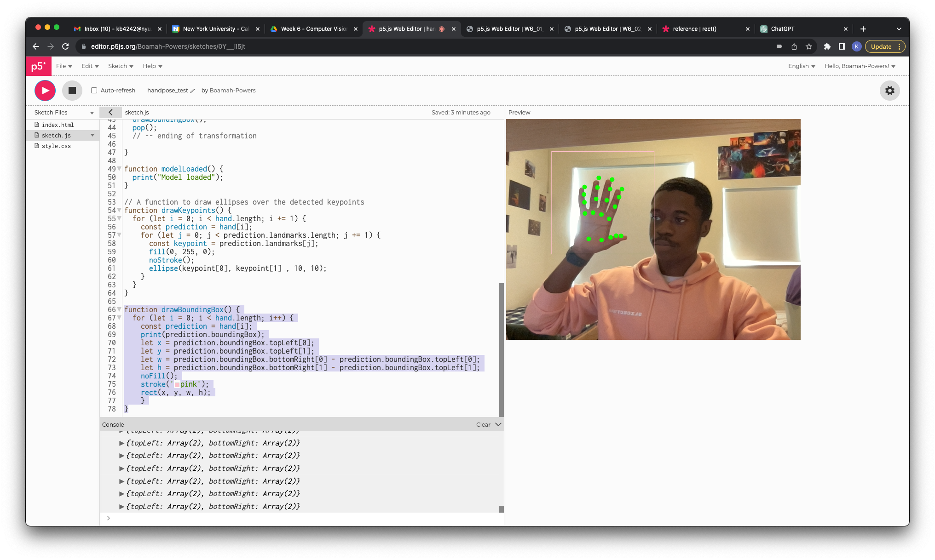Open the editor settings gear
This screenshot has width=935, height=560.
(890, 91)
